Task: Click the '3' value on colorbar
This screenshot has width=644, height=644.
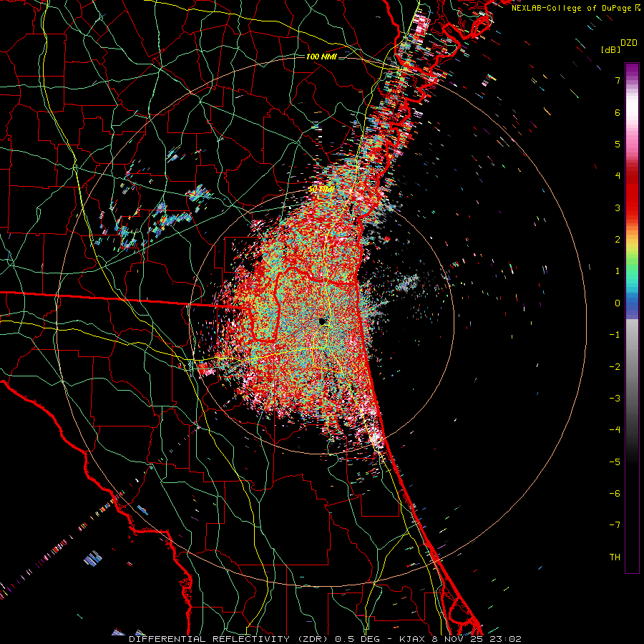Action: (618, 208)
